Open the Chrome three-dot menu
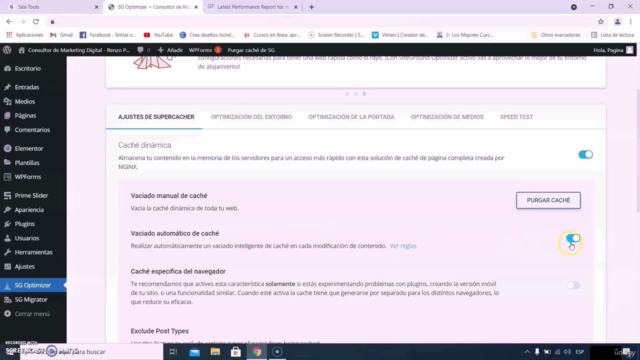Image resolution: width=640 pixels, height=360 pixels. tap(631, 22)
